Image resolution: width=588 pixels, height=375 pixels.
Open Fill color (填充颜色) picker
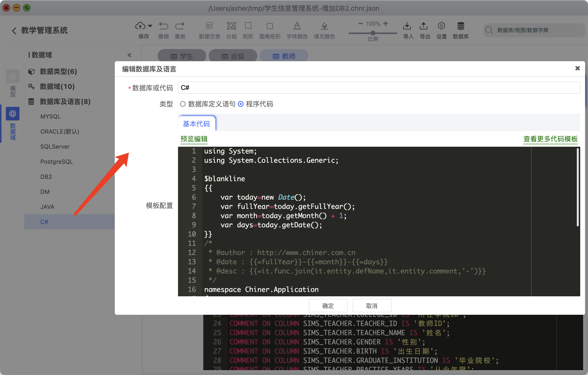click(324, 26)
